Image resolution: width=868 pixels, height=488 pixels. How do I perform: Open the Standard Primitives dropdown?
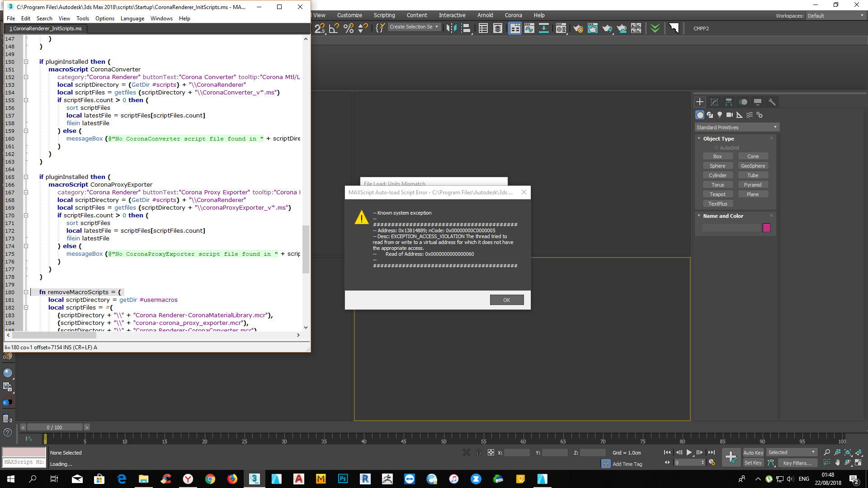736,127
